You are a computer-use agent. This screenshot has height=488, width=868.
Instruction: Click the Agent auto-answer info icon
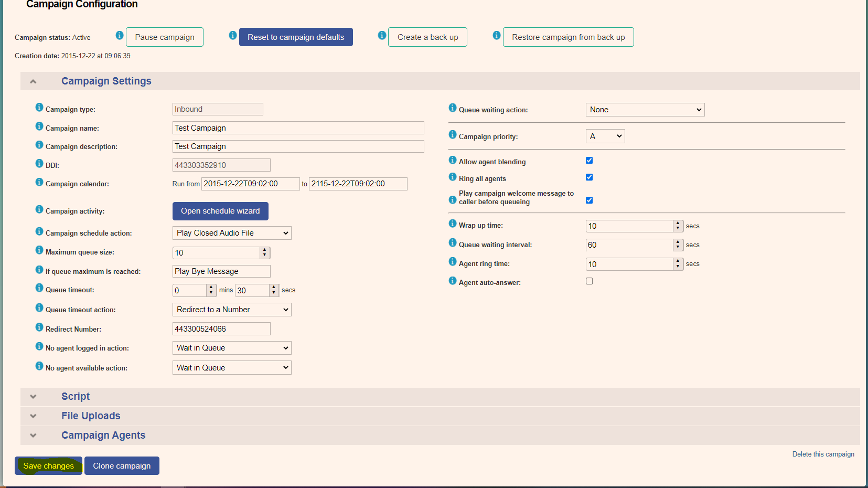point(453,280)
